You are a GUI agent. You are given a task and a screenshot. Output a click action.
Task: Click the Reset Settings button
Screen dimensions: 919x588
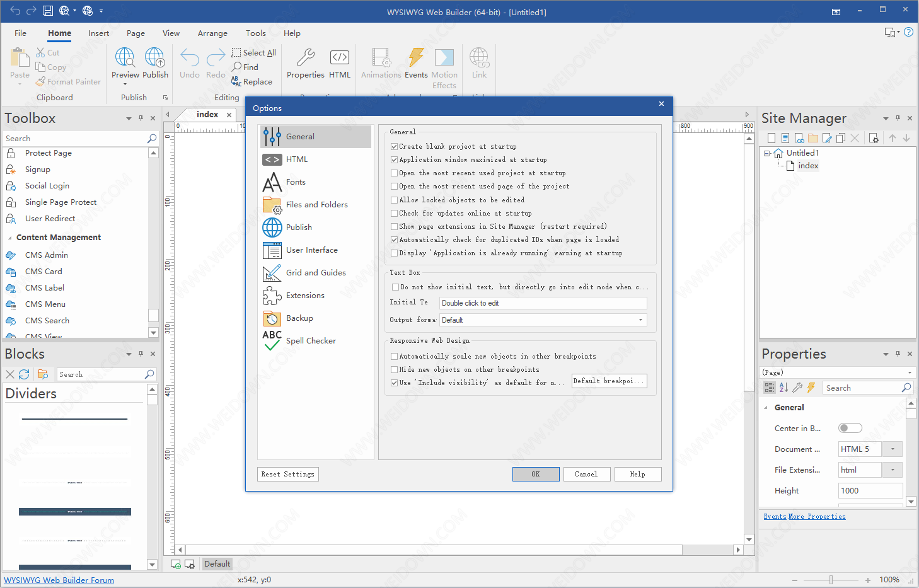pos(287,475)
